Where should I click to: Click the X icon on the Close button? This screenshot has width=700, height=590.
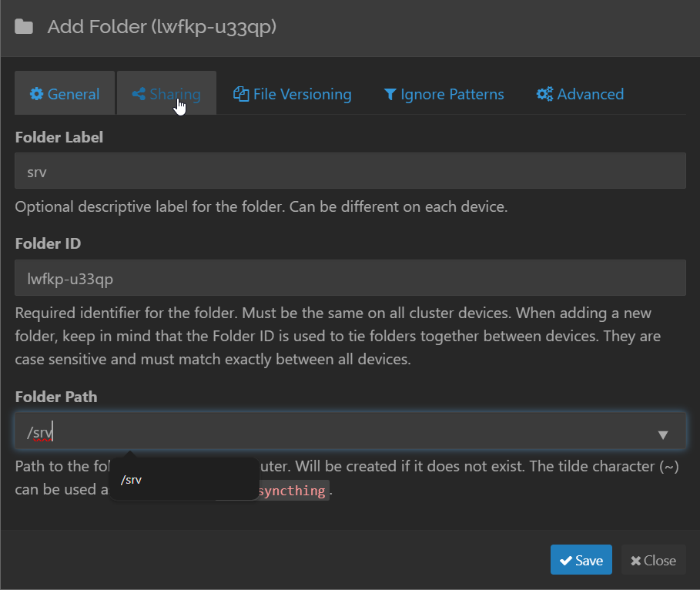[635, 561]
